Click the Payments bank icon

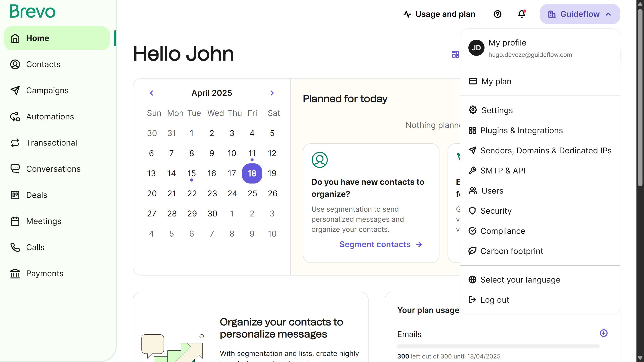tap(15, 274)
